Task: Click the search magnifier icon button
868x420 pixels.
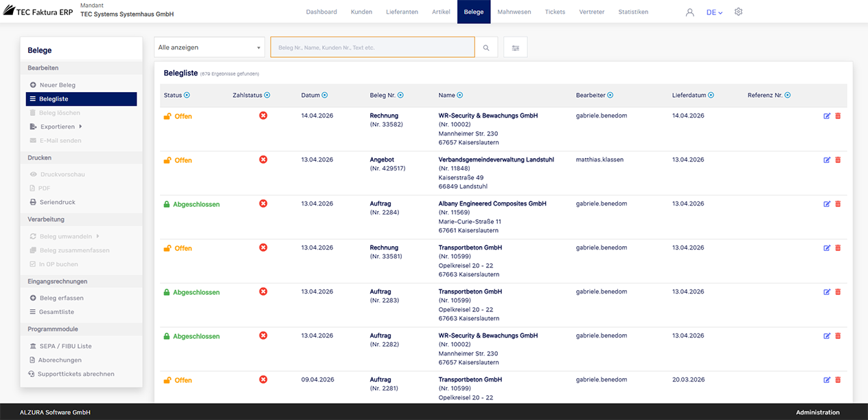Action: [486, 47]
